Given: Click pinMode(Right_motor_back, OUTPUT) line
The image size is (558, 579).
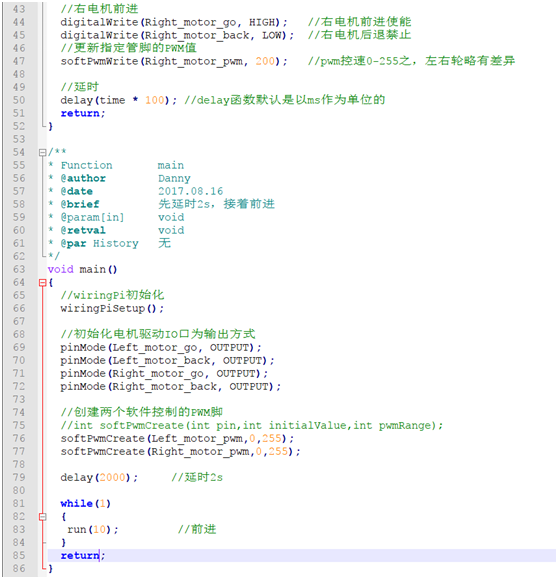Looking at the screenshot, I should (x=171, y=386).
